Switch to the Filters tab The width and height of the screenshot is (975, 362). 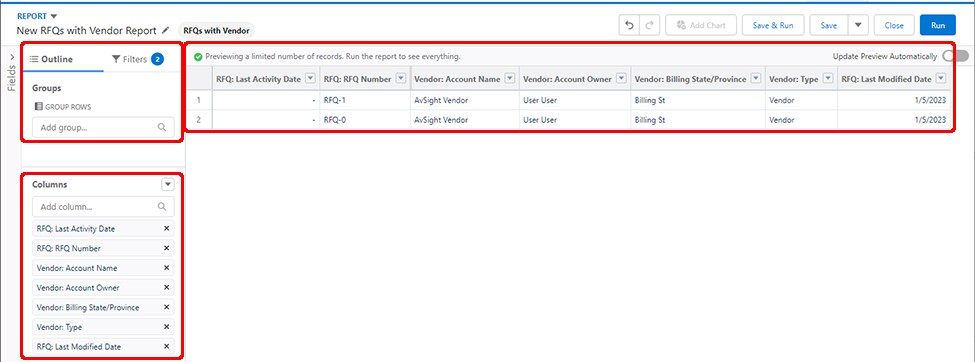click(x=137, y=60)
